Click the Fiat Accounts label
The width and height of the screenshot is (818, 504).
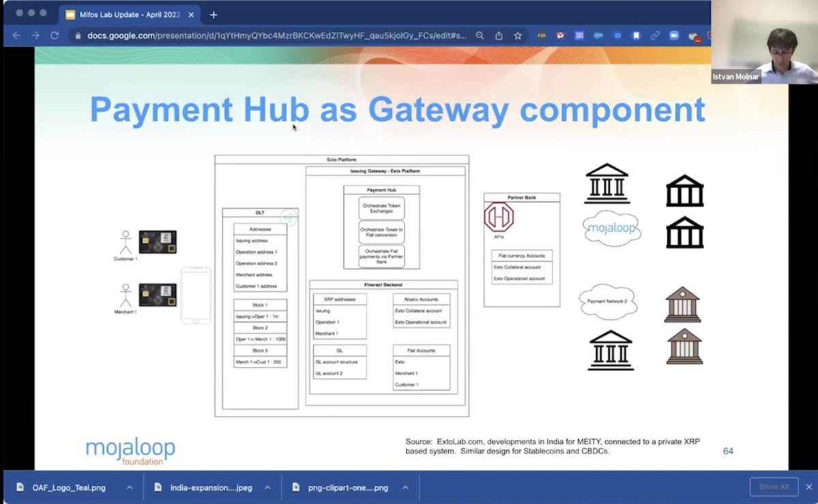(x=421, y=351)
